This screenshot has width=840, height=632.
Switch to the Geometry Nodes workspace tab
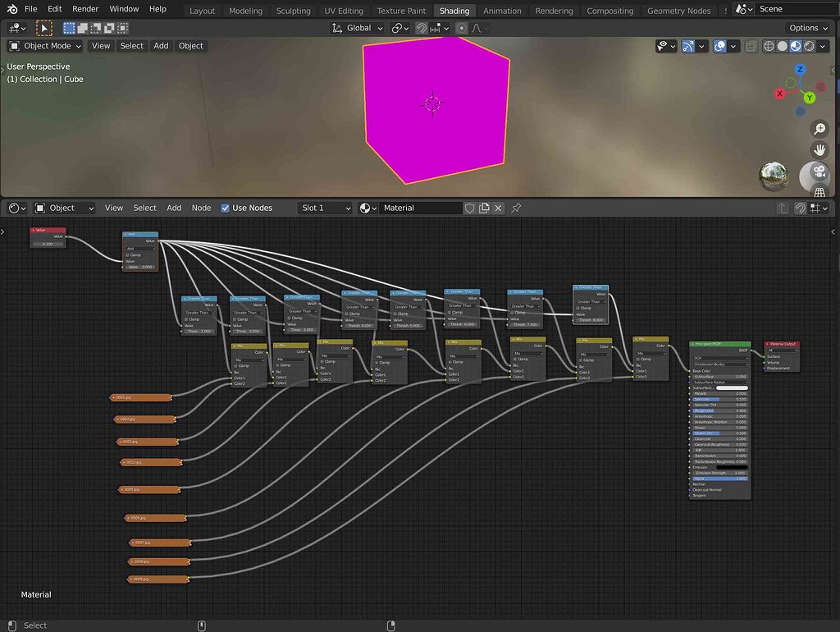coord(678,11)
